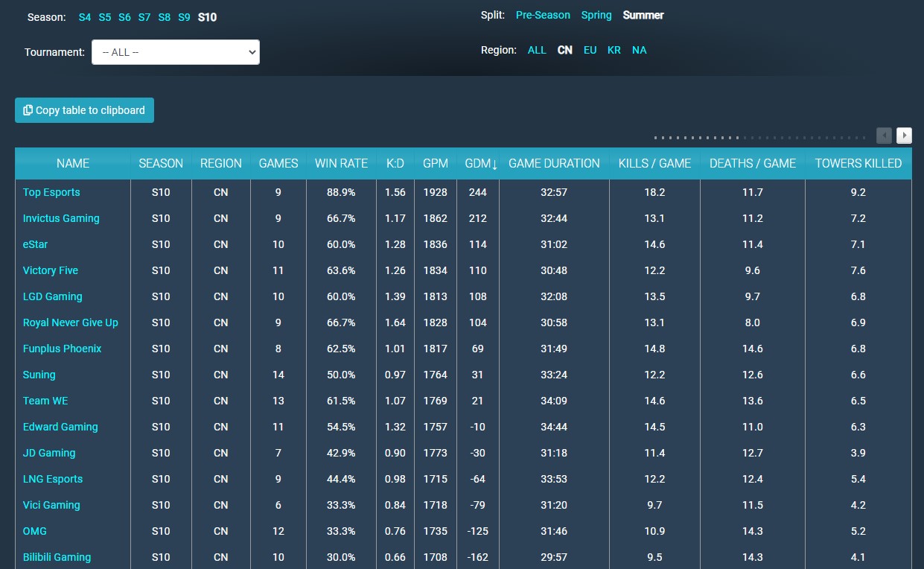924x569 pixels.
Task: Open Bilibili Gaming team link
Action: tap(57, 557)
